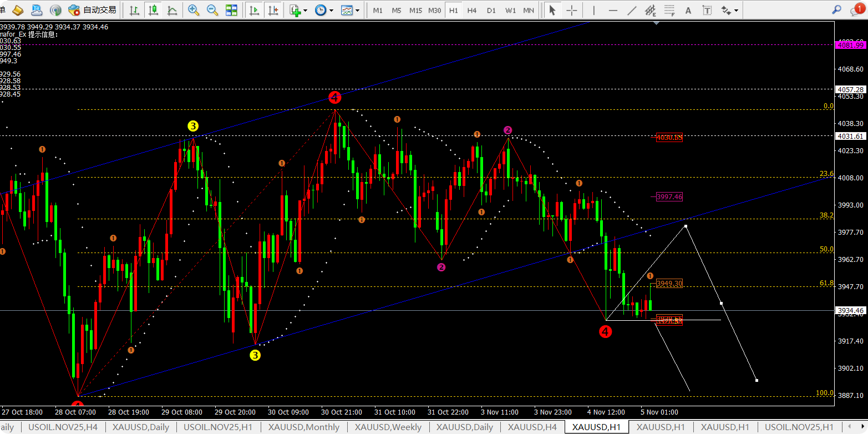Click the Zoom In magnifier icon
The height and width of the screenshot is (434, 868).
[194, 10]
